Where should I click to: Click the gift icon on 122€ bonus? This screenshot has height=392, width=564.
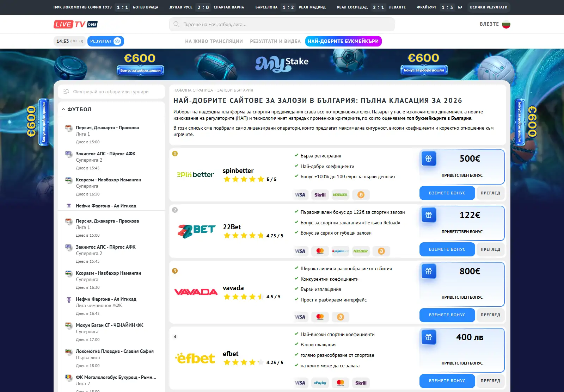(x=429, y=215)
